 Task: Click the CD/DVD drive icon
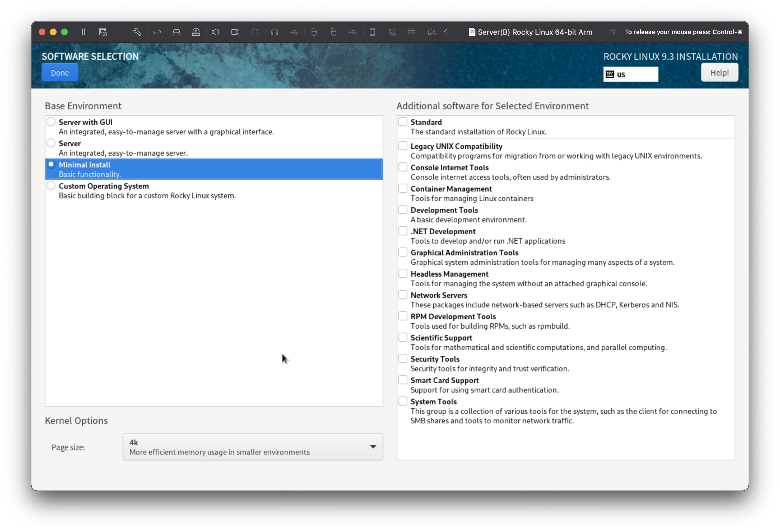pos(196,32)
